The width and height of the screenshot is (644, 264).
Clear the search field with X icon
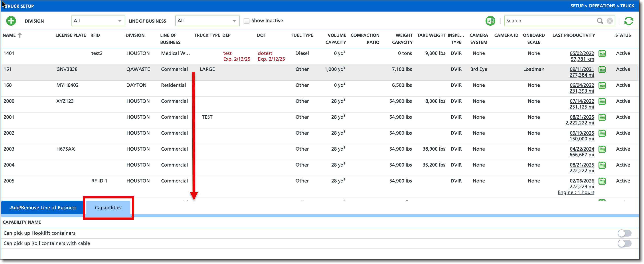click(610, 21)
